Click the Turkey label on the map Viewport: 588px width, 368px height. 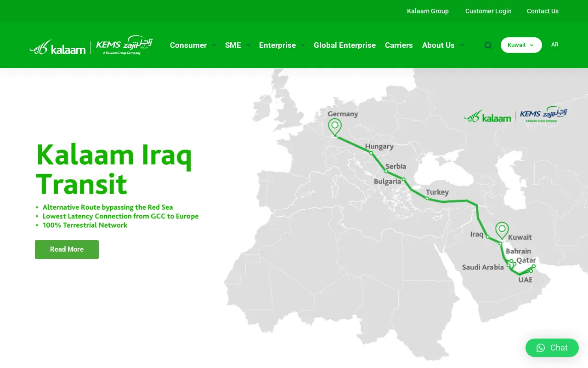click(x=437, y=192)
